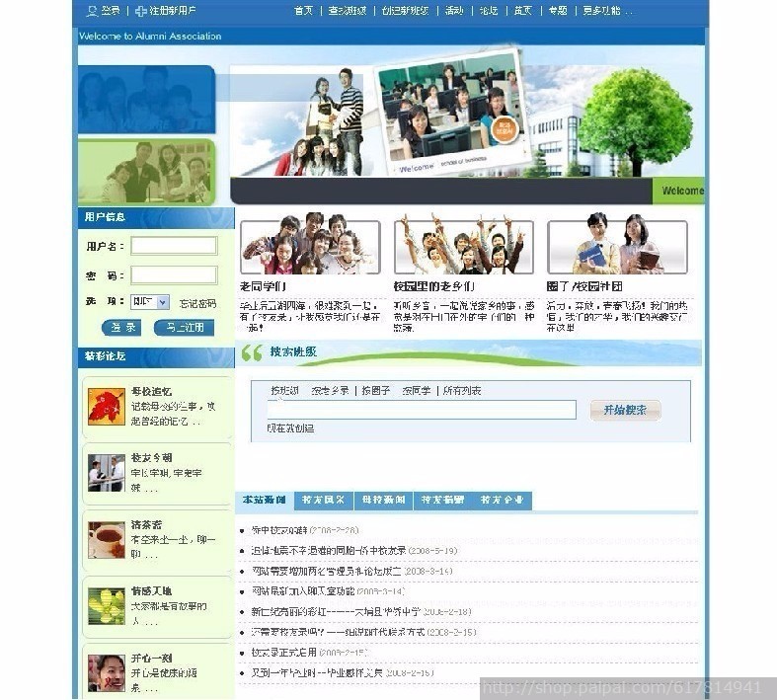
Task: Open the 清茶斋 forum title
Action: tap(147, 524)
